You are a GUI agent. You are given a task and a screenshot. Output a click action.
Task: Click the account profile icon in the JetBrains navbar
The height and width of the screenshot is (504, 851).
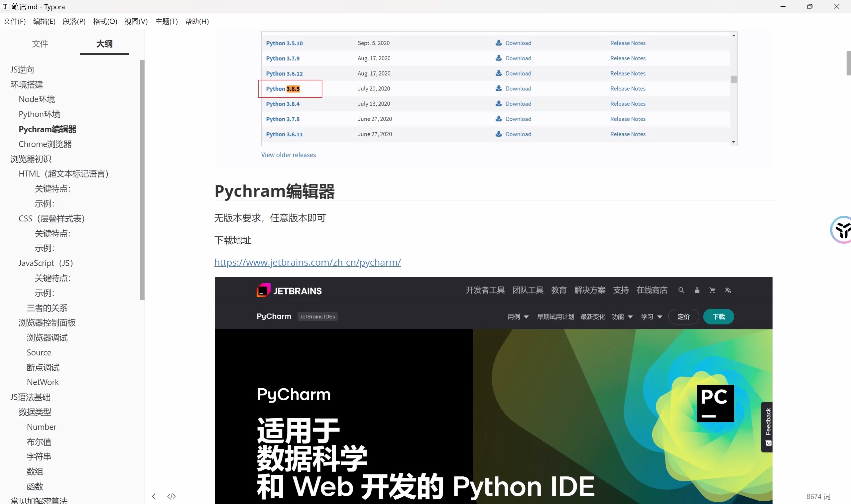tap(697, 290)
